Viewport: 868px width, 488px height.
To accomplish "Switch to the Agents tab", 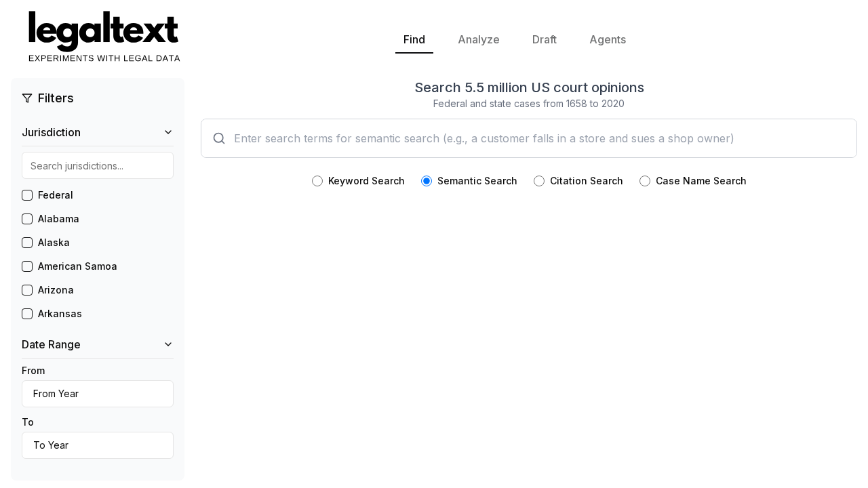I will coord(608,39).
